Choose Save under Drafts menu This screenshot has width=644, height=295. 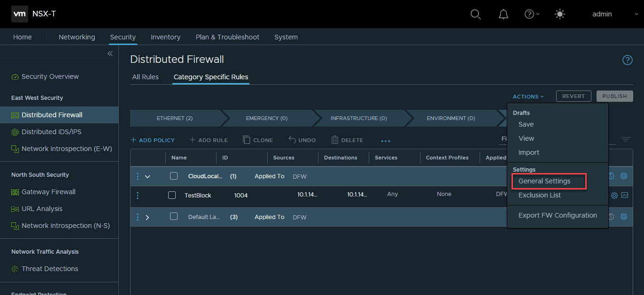click(x=526, y=124)
